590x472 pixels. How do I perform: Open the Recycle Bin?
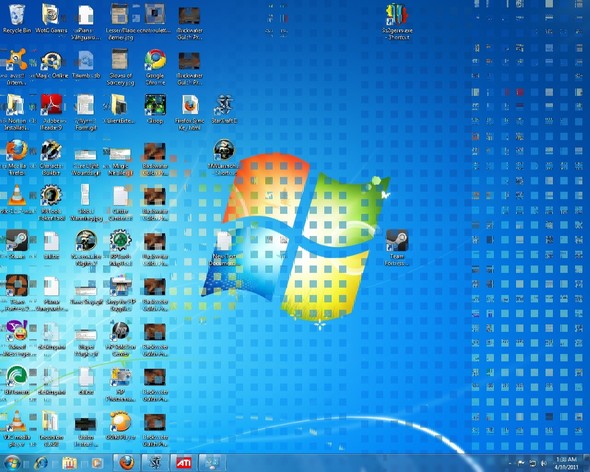click(x=17, y=18)
